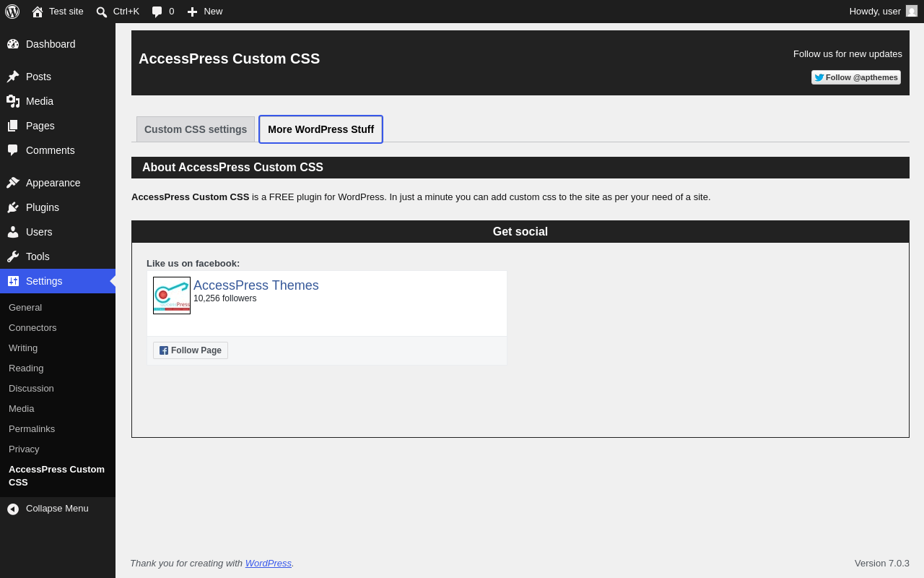Click Follow us for new updates text
The height and width of the screenshot is (578, 924).
[x=847, y=53]
